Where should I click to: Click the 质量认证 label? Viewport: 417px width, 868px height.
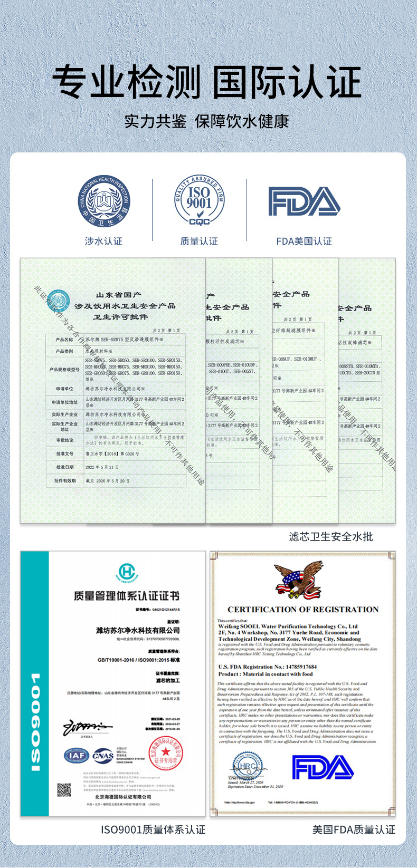click(x=199, y=241)
